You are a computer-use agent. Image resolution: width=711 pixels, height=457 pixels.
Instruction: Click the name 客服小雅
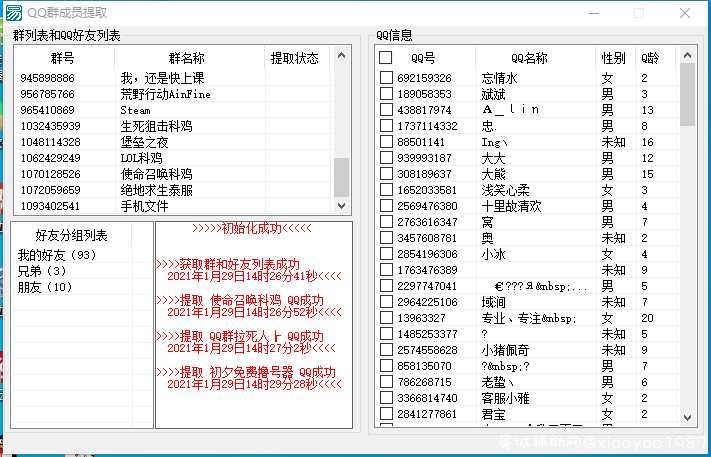505,398
